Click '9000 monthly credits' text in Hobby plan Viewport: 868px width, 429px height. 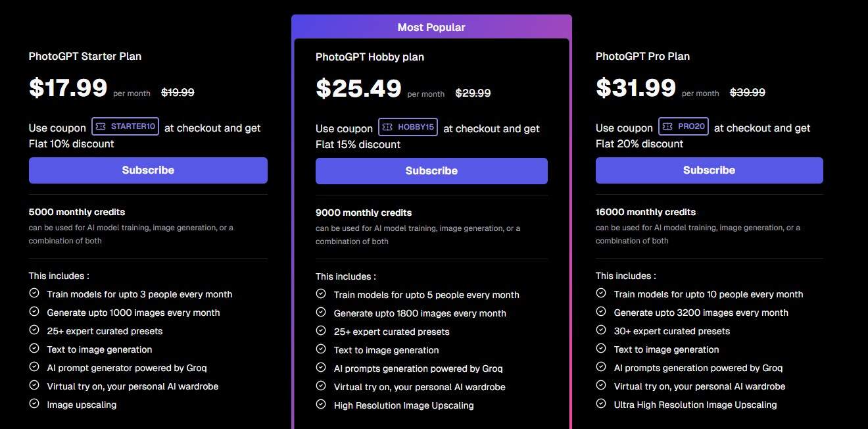pyautogui.click(x=364, y=213)
